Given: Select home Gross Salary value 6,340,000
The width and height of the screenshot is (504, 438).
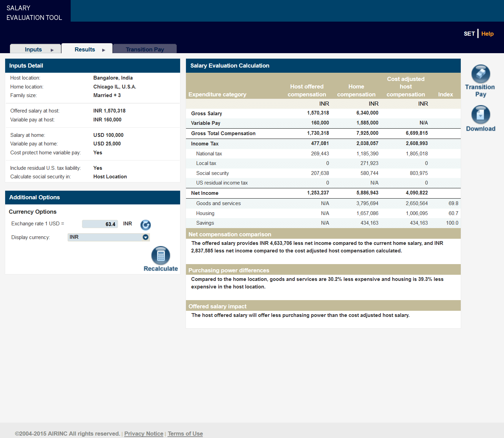Looking at the screenshot, I should click(367, 113).
